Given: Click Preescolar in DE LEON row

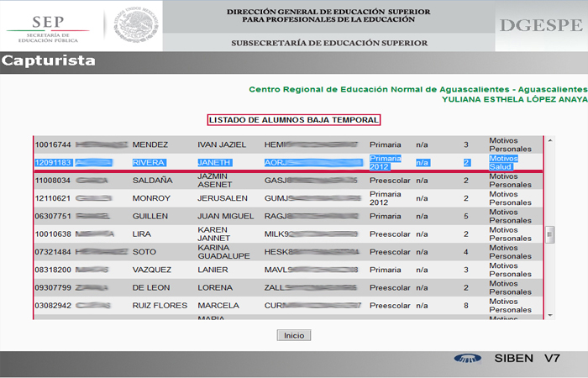Looking at the screenshot, I should coord(390,287).
